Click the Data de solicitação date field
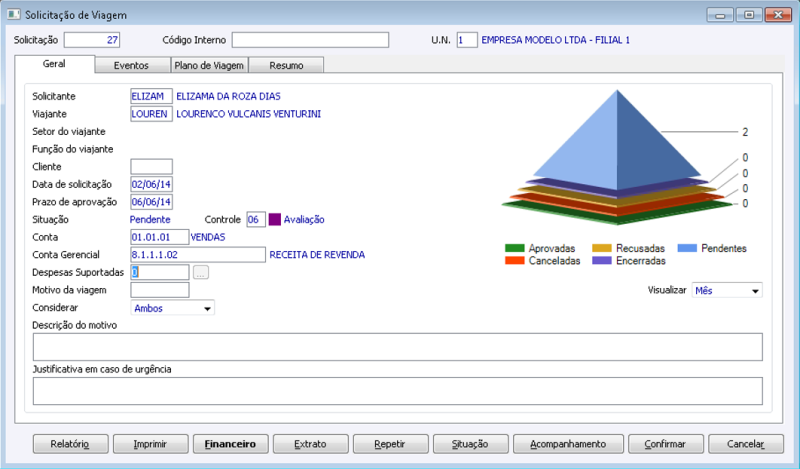The width and height of the screenshot is (800, 469). [x=152, y=184]
